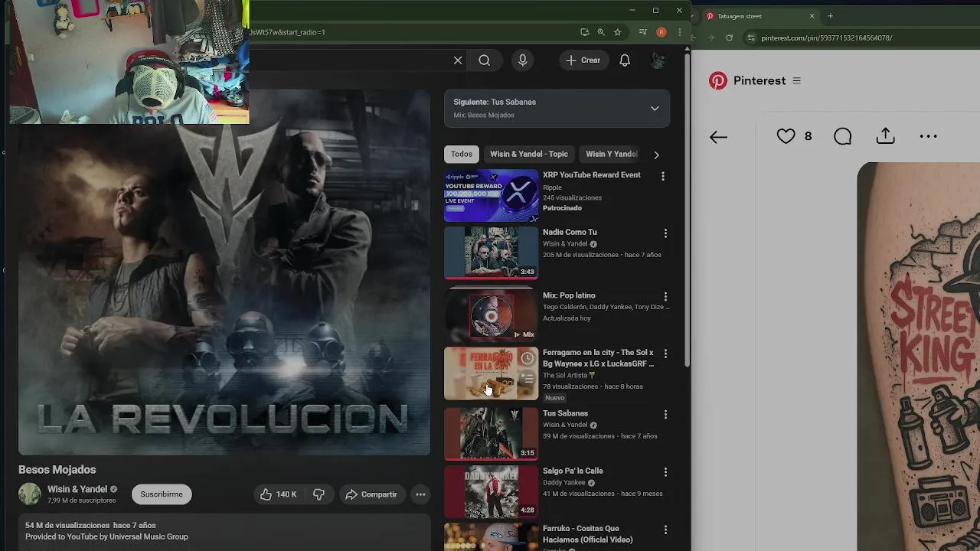Open options for Farruko Cositas Que Haciamos
Viewport: 980px width, 551px height.
click(665, 530)
